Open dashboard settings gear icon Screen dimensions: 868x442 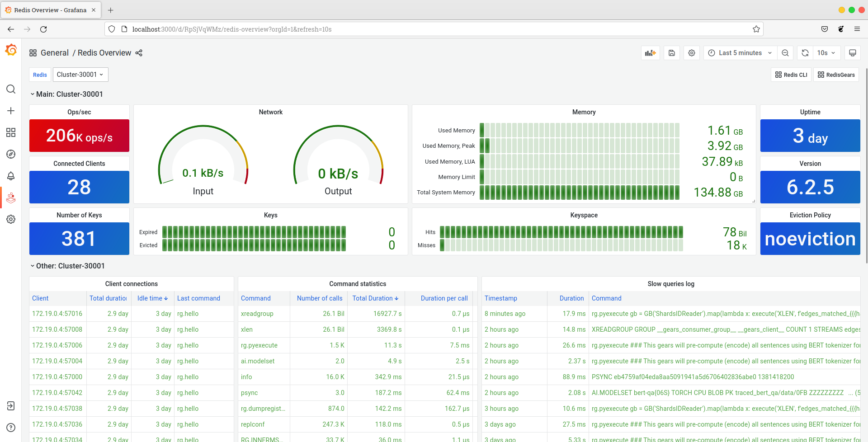pyautogui.click(x=692, y=53)
